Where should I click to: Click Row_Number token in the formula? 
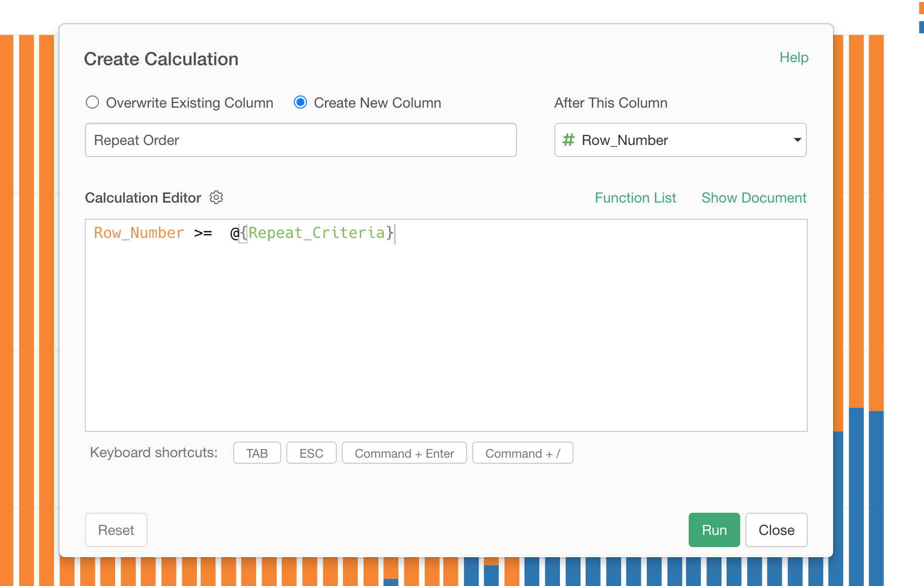click(x=139, y=233)
